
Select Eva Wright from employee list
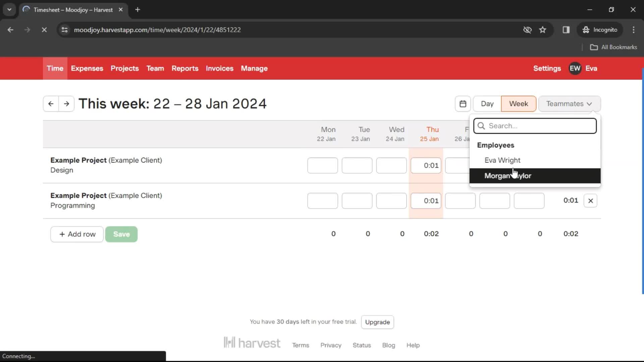tap(503, 160)
